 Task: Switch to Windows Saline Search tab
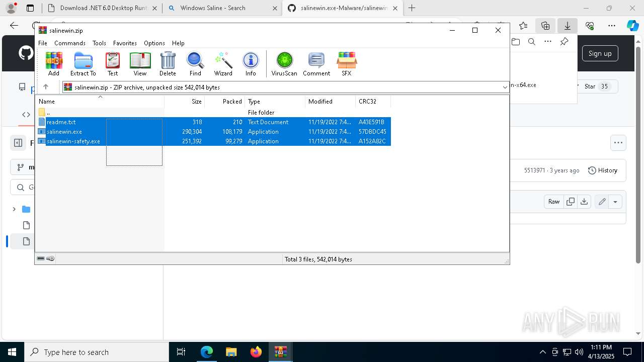tap(222, 8)
